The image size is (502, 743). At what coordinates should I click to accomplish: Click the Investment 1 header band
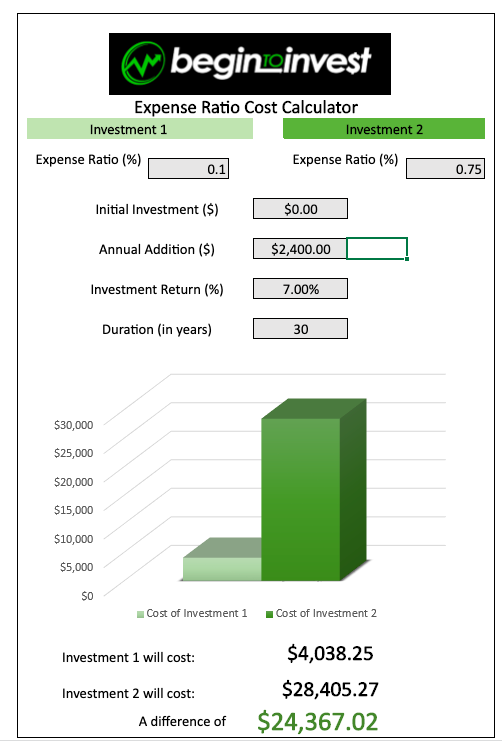[140, 129]
